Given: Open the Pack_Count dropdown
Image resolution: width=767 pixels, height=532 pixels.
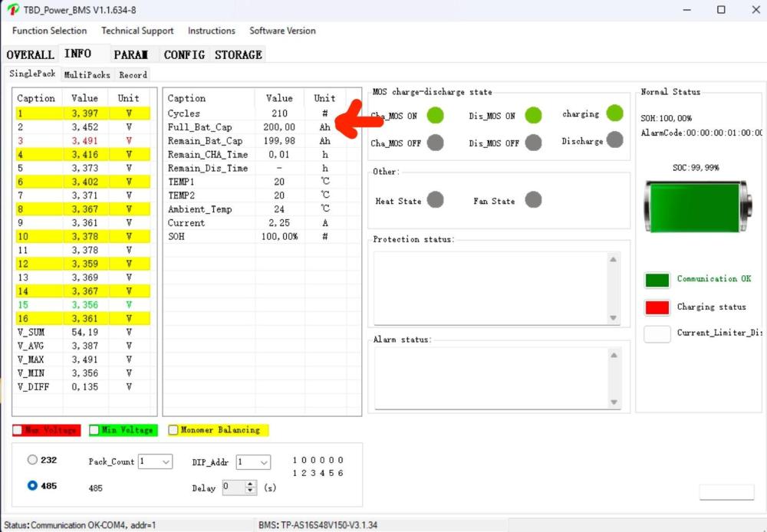Looking at the screenshot, I should (x=156, y=461).
